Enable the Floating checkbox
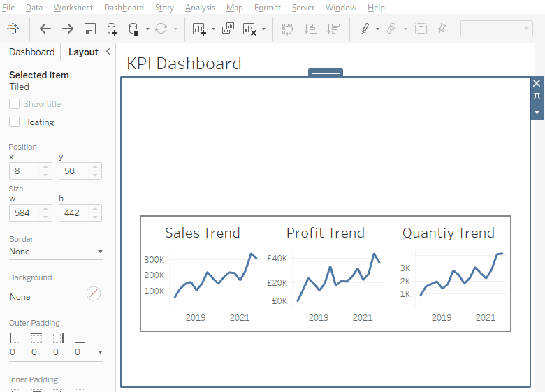The height and width of the screenshot is (392, 545). pos(15,122)
